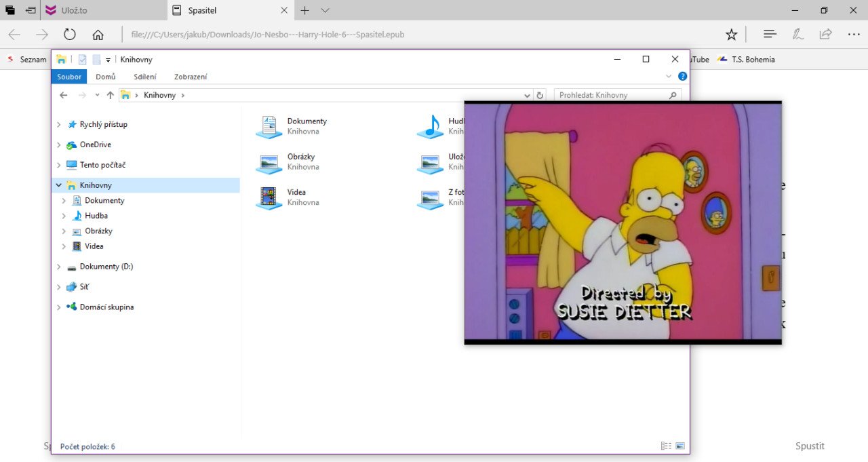
Task: Switch to details view in status bar
Action: point(666,446)
